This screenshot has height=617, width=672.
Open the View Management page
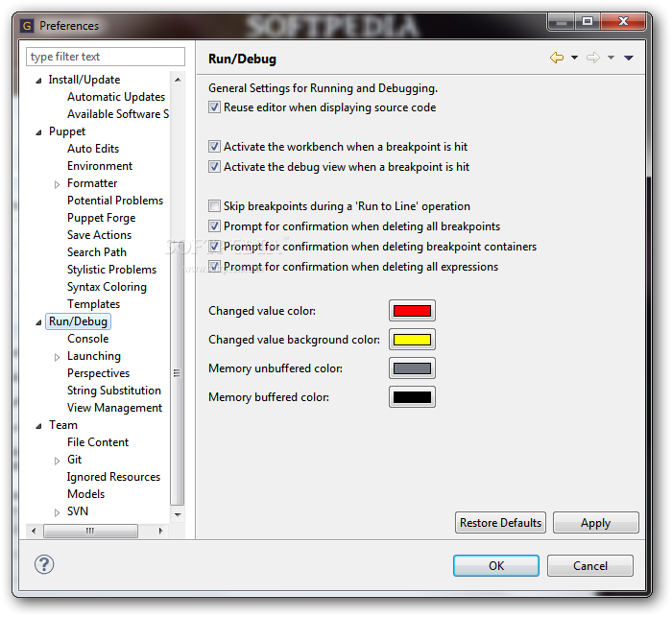pos(115,408)
